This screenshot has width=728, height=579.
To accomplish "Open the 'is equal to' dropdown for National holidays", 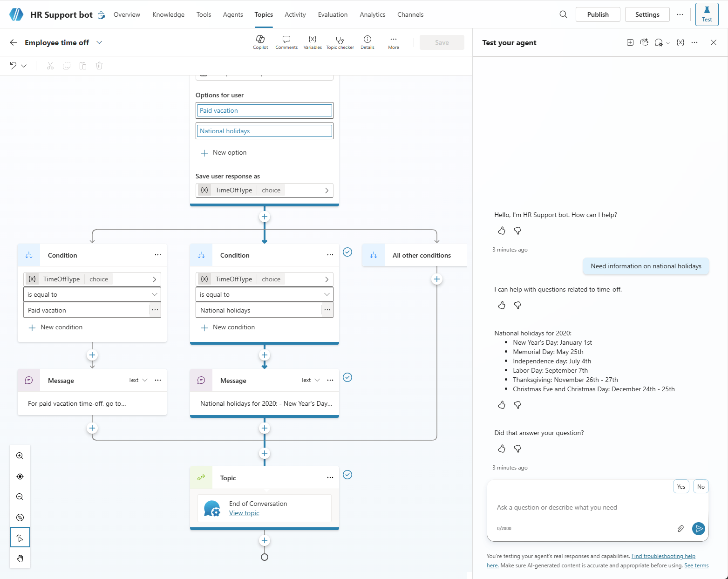I will pos(265,294).
